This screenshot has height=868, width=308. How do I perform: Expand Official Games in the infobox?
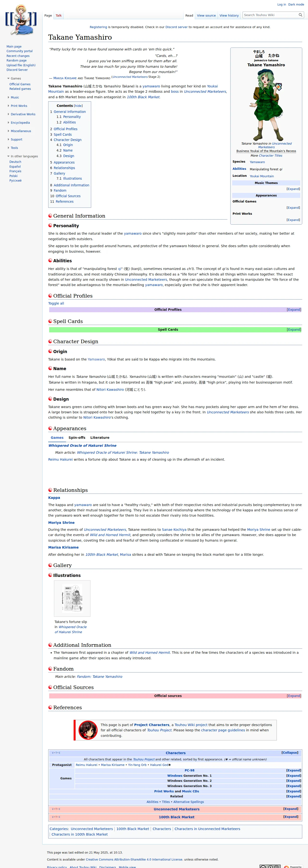[x=293, y=208]
